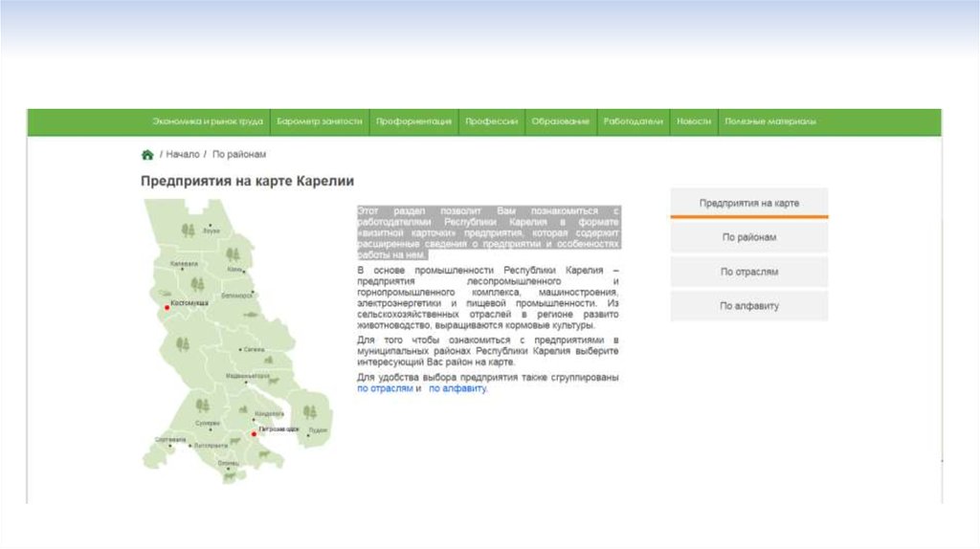Click the tree icon in Лоухи district

pos(188,230)
